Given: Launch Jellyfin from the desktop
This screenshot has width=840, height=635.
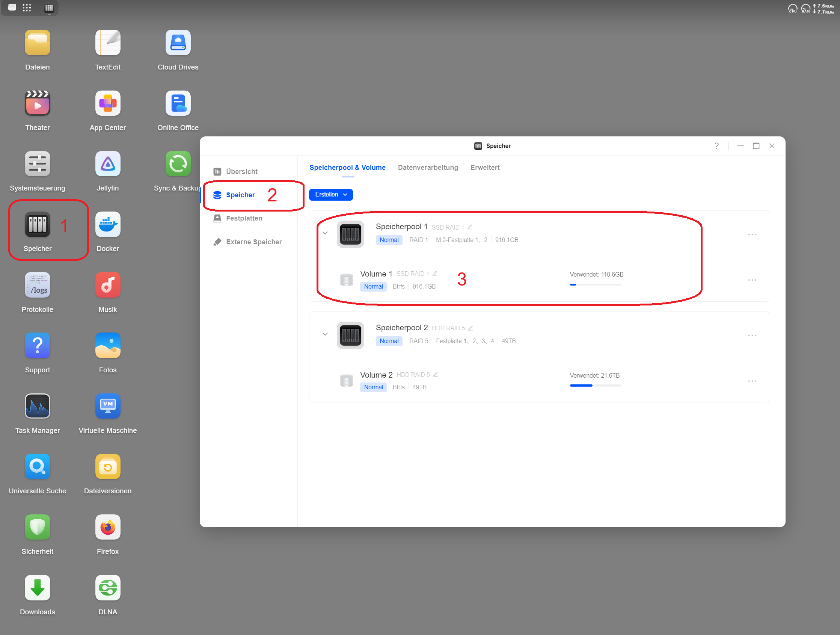Looking at the screenshot, I should tap(107, 164).
